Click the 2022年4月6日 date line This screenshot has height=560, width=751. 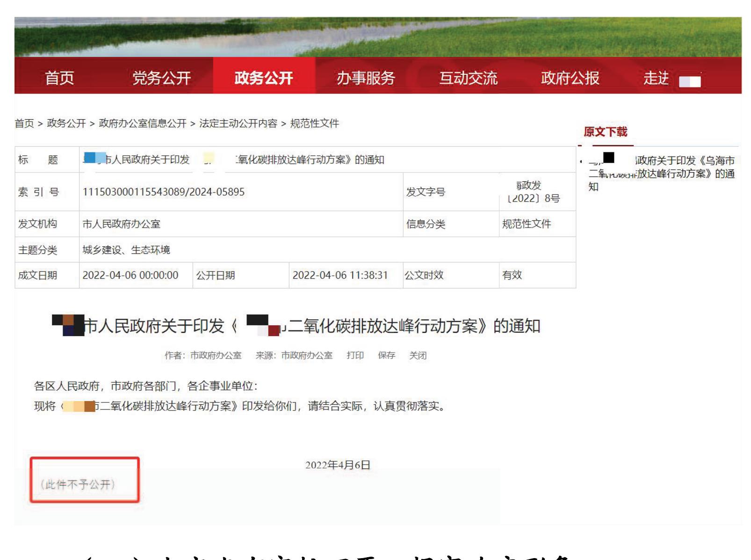coord(338,465)
